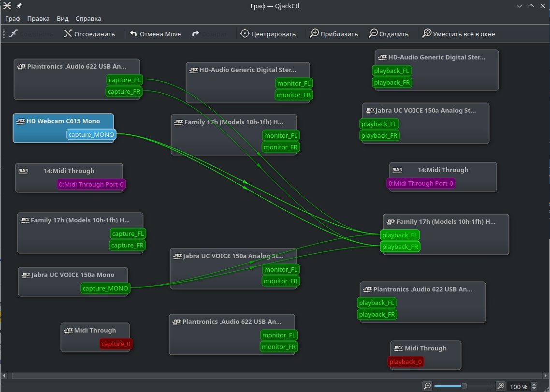
Task: Click the Центрировать (center) toolbar icon
Action: click(245, 34)
